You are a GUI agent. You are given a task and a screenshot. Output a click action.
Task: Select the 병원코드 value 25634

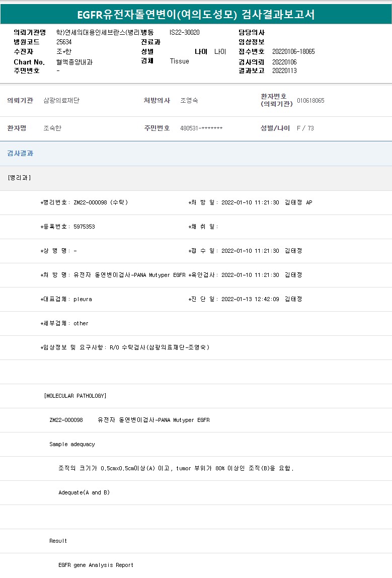tap(64, 42)
